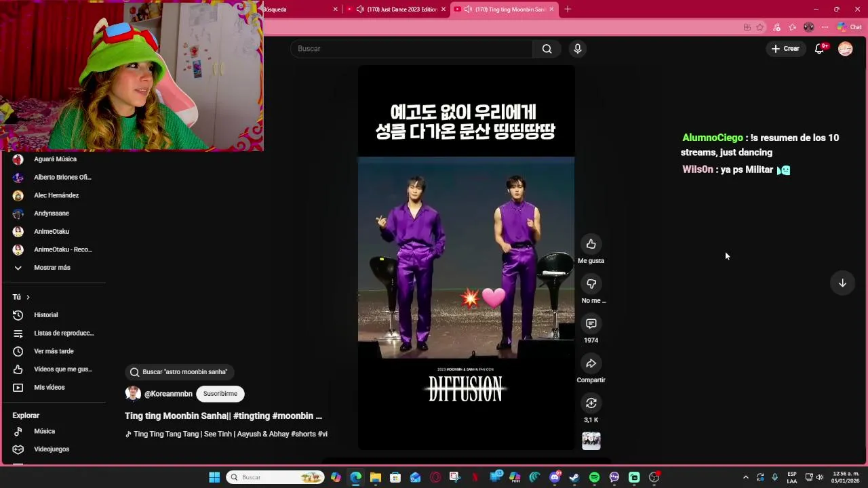Screen dimensions: 868x488
Task: Open Listas de reproducción in sidebar
Action: coord(54,333)
